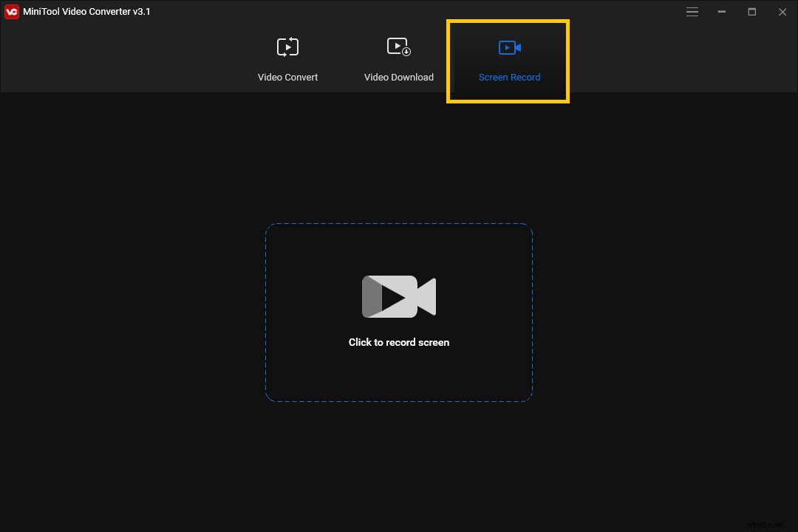
Task: Click the large camera icon inside the dashed box
Action: [399, 296]
